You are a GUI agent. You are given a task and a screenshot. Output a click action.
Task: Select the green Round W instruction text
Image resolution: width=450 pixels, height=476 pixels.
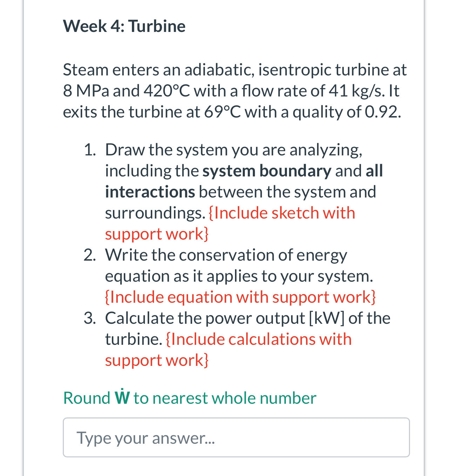click(x=189, y=398)
